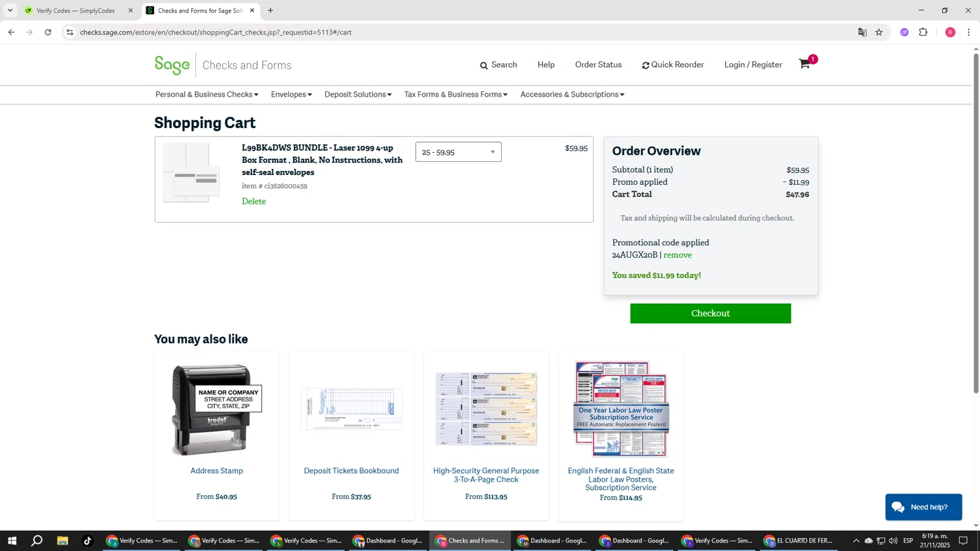The width and height of the screenshot is (980, 551).
Task: Open the quantity dropdown 25 - 59.95
Action: coord(458,152)
